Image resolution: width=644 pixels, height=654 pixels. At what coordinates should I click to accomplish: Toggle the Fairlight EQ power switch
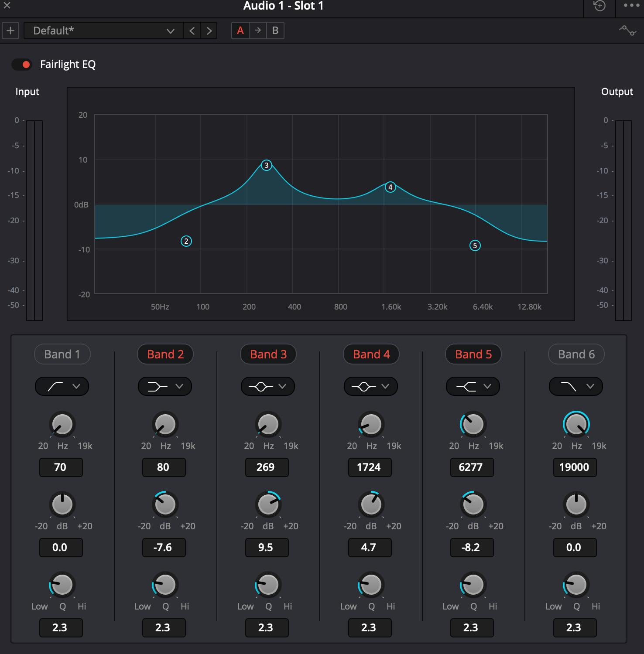[x=22, y=65]
